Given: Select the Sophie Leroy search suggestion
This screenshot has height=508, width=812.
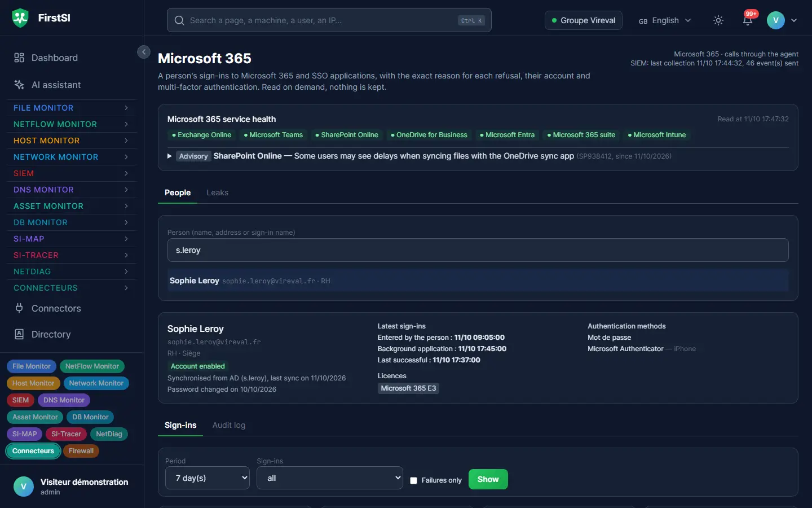Looking at the screenshot, I should point(478,281).
